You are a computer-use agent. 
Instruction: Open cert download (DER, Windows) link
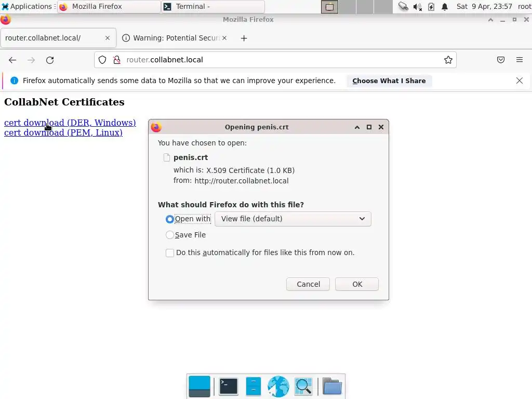(70, 123)
